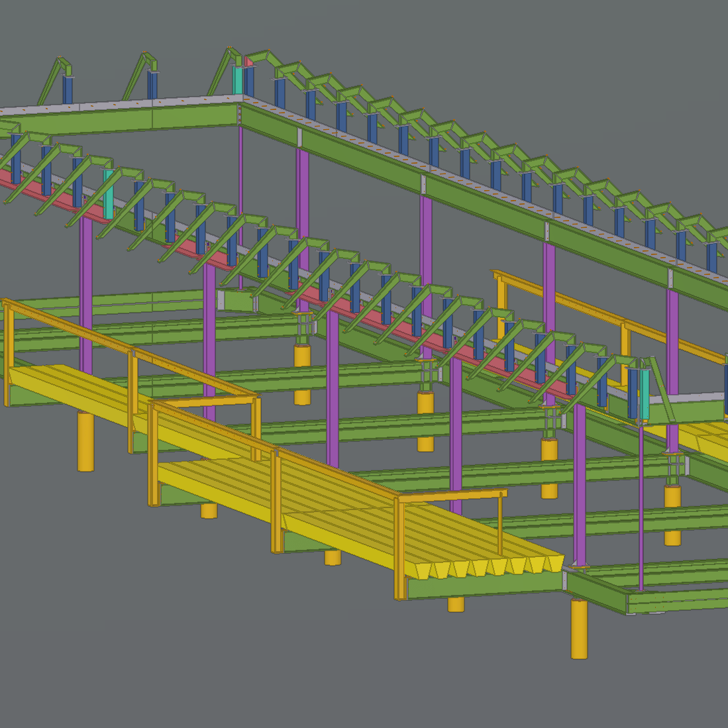Select the red triangular plate beside top cyan post
728x728 pixels.
click(x=249, y=62)
